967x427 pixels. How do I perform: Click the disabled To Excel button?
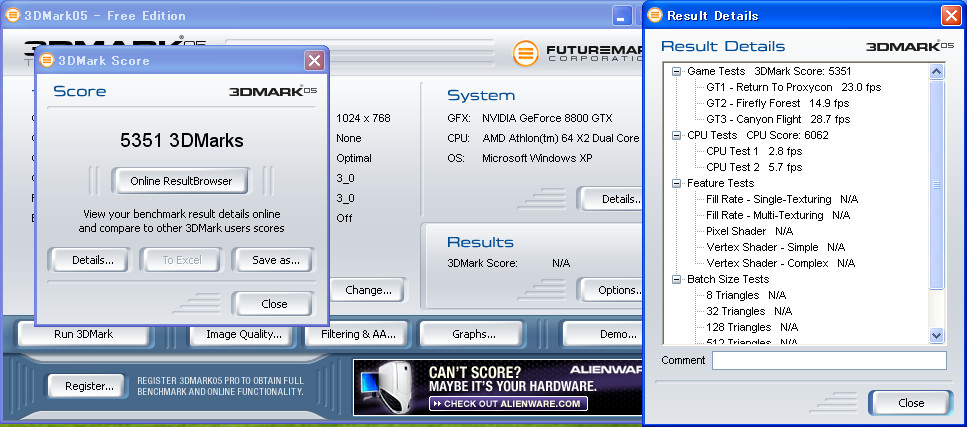click(181, 260)
